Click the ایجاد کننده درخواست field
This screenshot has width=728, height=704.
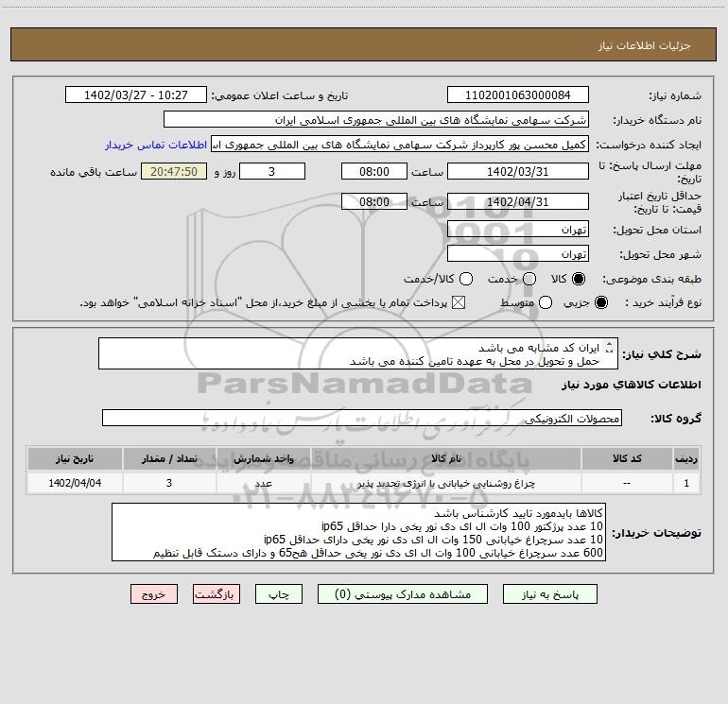click(x=400, y=145)
